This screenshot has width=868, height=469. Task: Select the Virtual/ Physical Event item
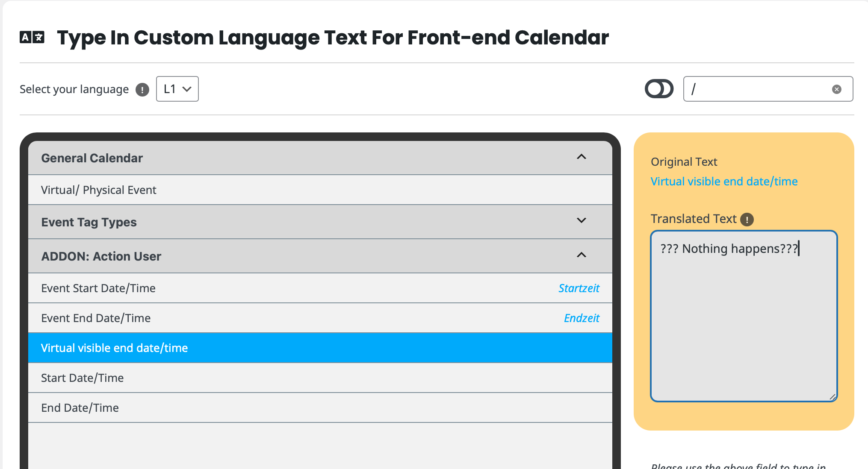click(x=320, y=190)
